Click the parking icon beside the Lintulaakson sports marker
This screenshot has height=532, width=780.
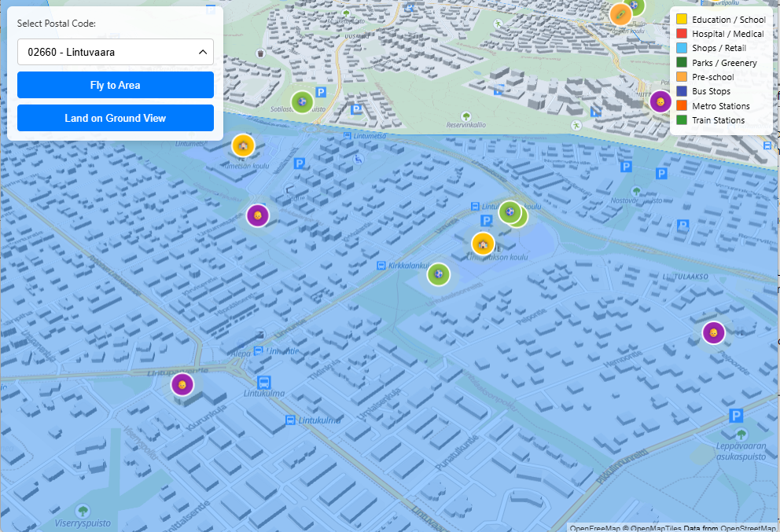tap(487, 220)
